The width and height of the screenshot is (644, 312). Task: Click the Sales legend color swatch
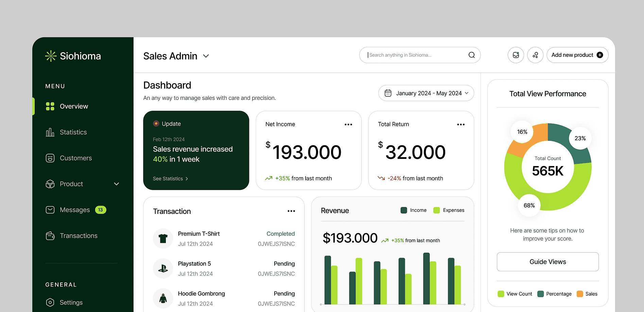coord(580,294)
